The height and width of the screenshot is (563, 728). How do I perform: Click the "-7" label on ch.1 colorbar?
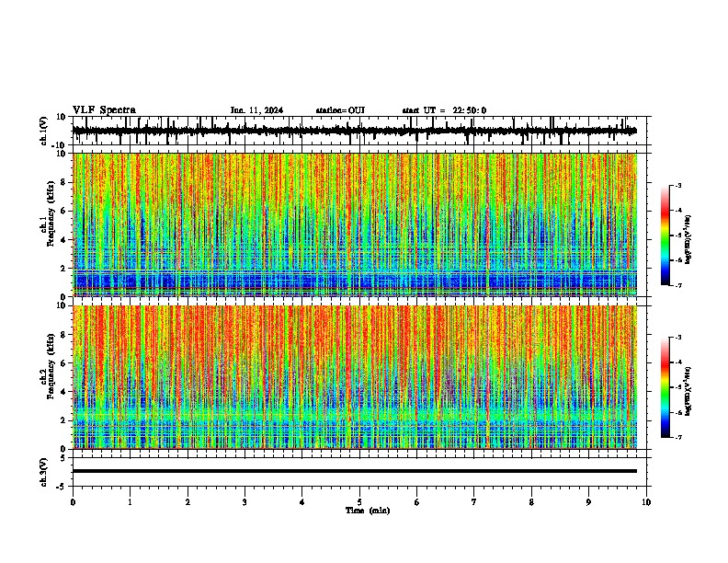click(x=678, y=285)
